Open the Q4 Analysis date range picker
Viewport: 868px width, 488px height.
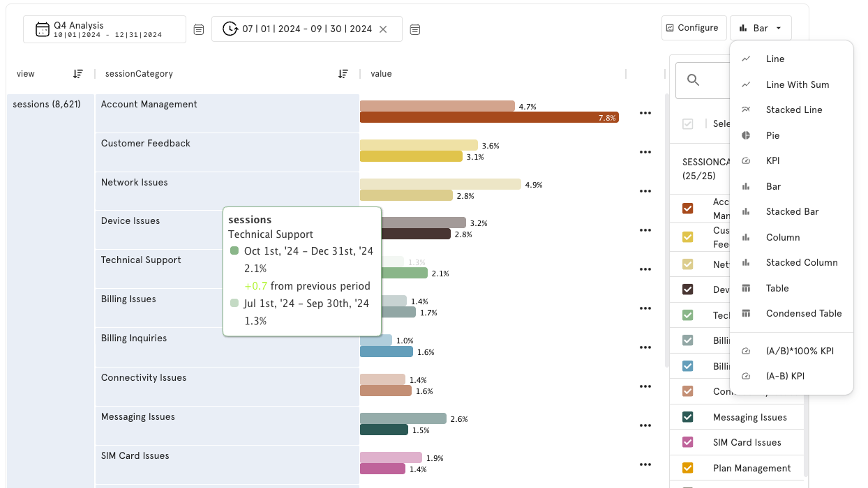coord(108,29)
